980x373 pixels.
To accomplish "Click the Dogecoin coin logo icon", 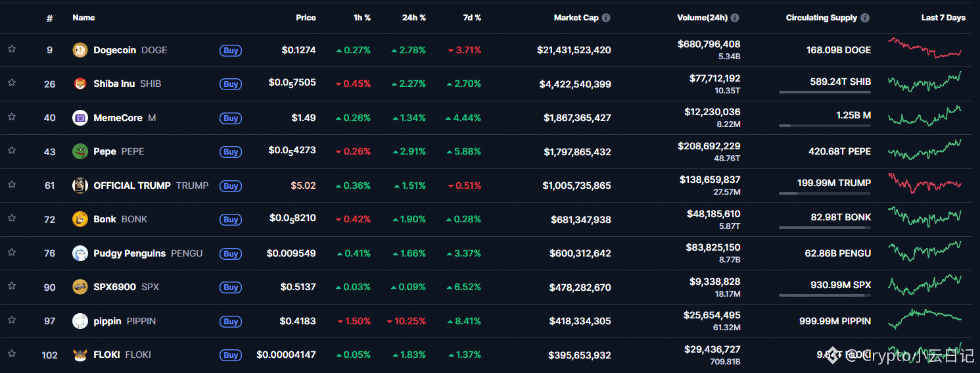I will (80, 50).
